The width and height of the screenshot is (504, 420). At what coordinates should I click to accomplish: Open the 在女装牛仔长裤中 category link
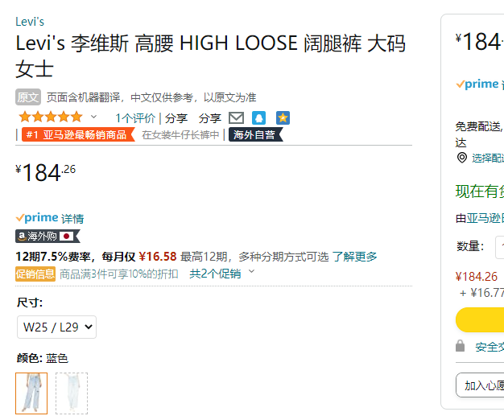point(180,135)
